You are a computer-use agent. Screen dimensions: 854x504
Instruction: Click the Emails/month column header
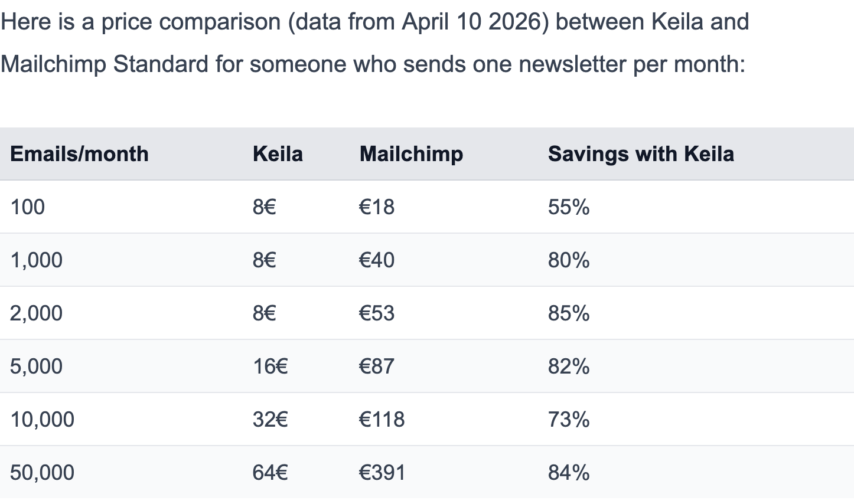click(x=79, y=154)
